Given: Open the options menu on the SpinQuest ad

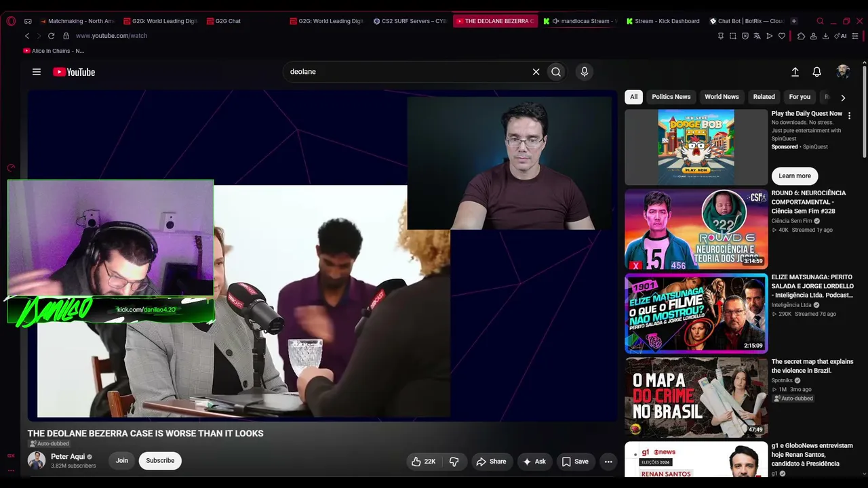Looking at the screenshot, I should click(849, 116).
